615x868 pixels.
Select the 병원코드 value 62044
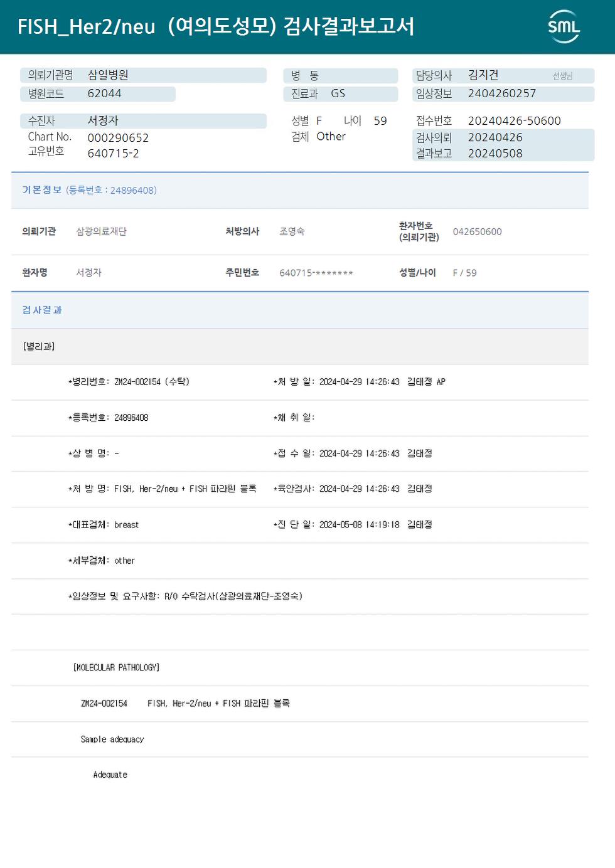click(x=104, y=93)
